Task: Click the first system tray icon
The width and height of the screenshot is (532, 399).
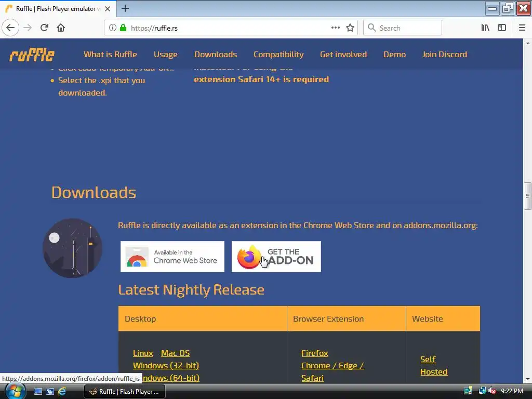Action: [468, 391]
